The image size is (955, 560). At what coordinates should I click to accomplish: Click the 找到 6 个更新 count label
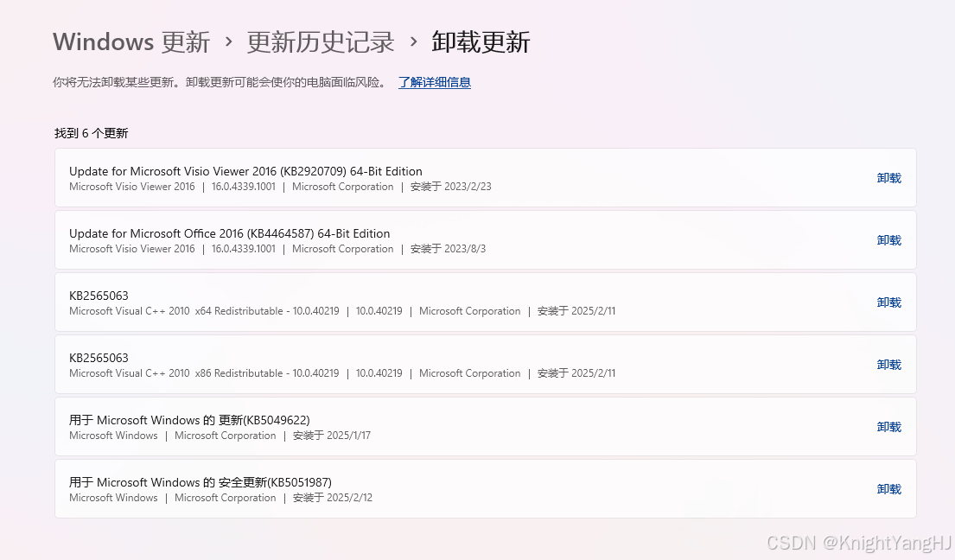(92, 133)
